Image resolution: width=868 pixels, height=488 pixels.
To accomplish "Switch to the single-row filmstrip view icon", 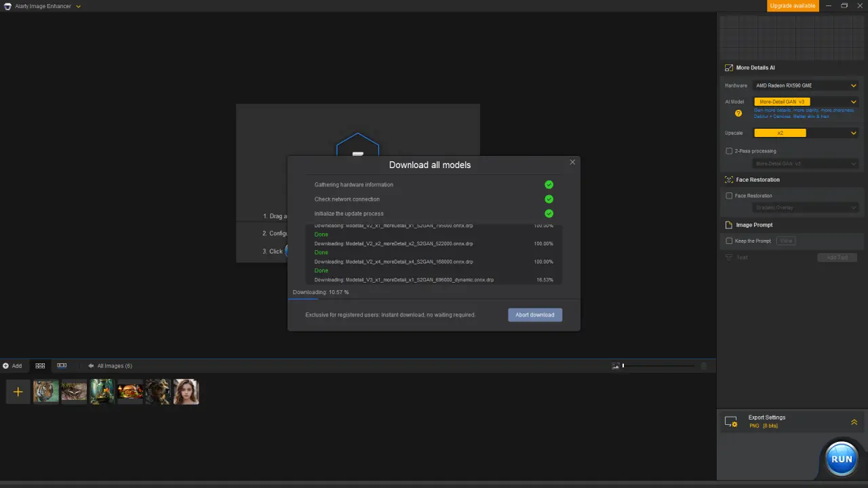I will coord(62,366).
